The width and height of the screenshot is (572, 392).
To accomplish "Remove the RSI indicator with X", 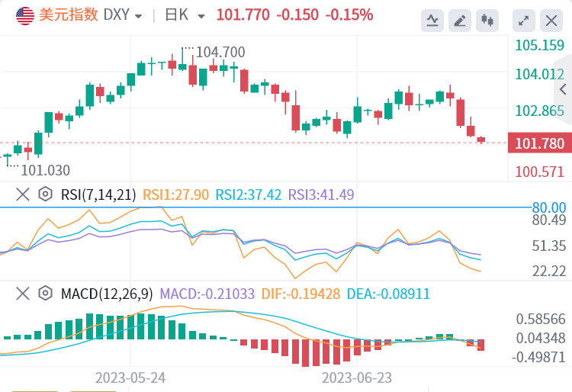I will coord(23,194).
